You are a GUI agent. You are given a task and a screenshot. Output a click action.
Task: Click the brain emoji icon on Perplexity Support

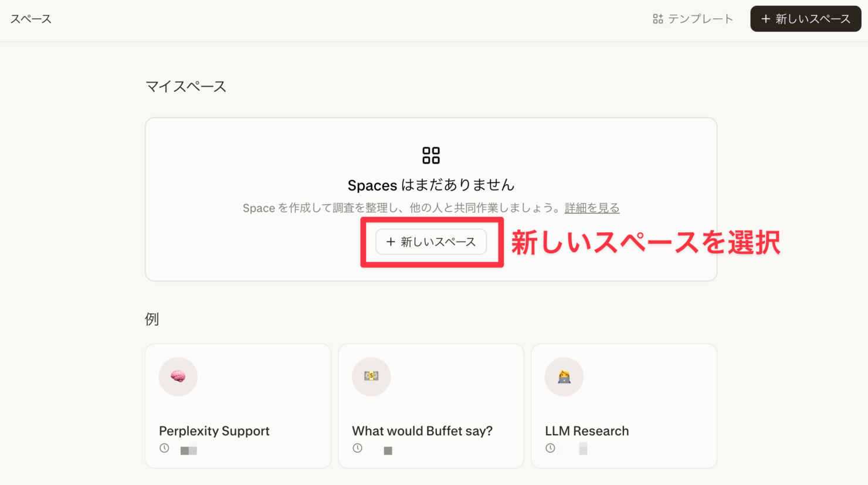178,377
